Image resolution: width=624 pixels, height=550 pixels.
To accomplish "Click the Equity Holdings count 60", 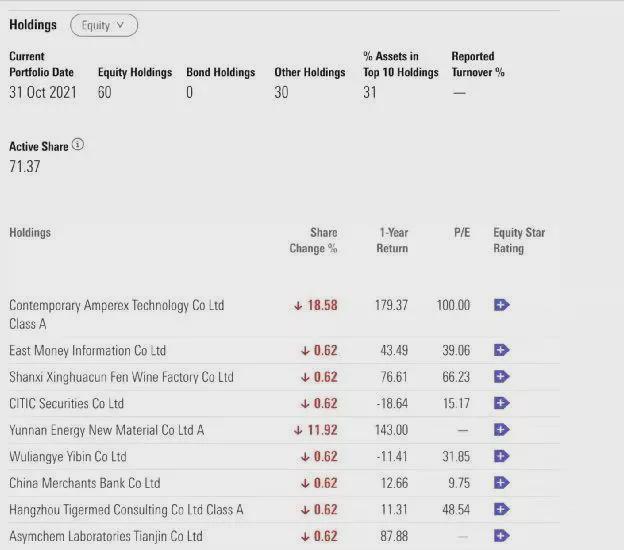I will tap(105, 92).
